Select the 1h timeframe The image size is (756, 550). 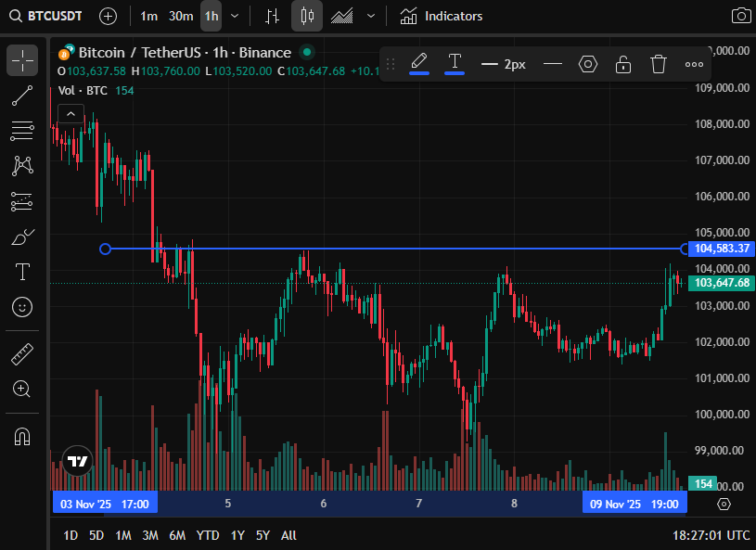point(211,17)
